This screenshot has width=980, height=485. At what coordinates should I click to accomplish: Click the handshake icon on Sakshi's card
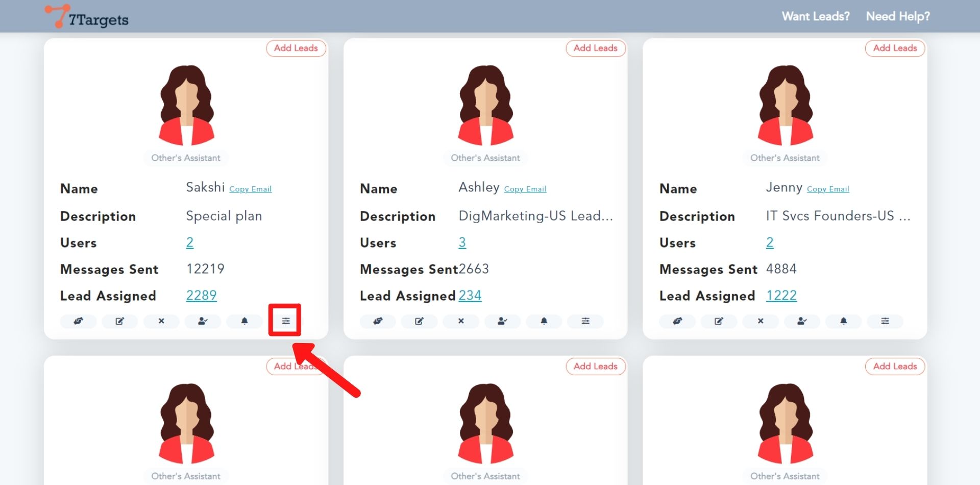(78, 321)
